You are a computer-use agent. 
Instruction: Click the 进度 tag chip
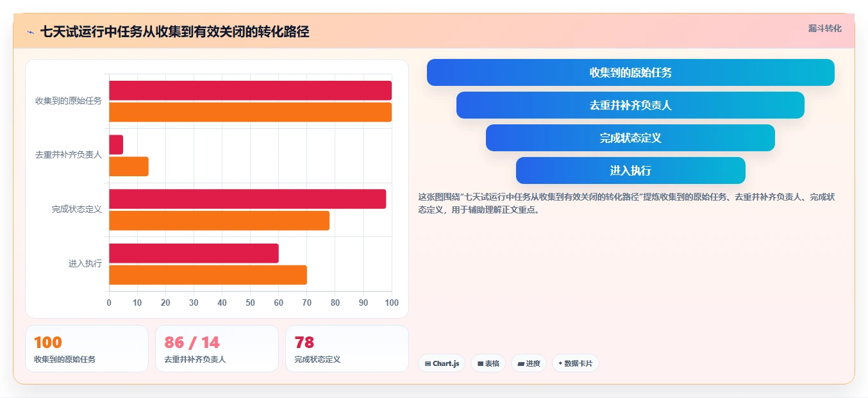[x=529, y=363]
